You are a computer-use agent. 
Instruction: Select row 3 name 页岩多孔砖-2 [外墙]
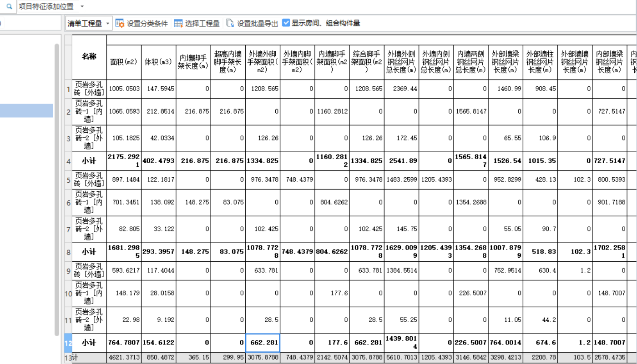click(x=89, y=138)
